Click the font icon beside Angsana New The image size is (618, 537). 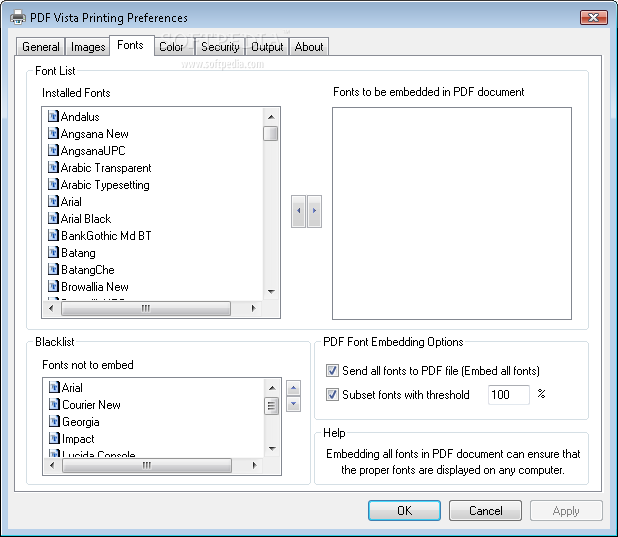(x=53, y=133)
